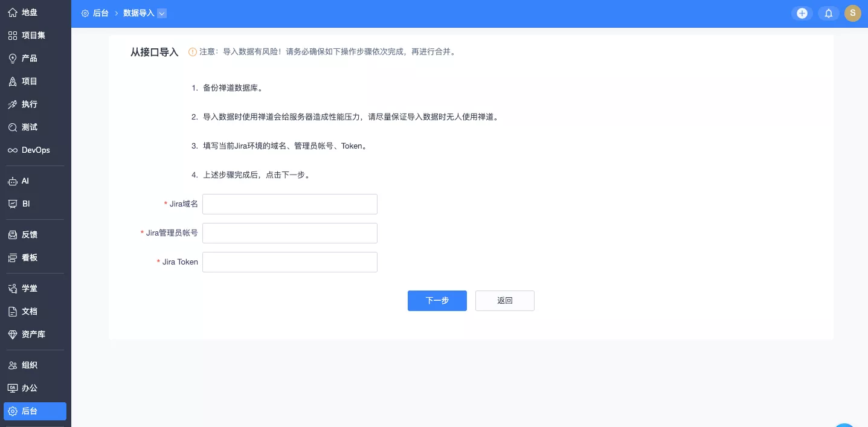Viewport: 868px width, 427px height.
Task: Focus the Jira Token input field
Action: [290, 262]
